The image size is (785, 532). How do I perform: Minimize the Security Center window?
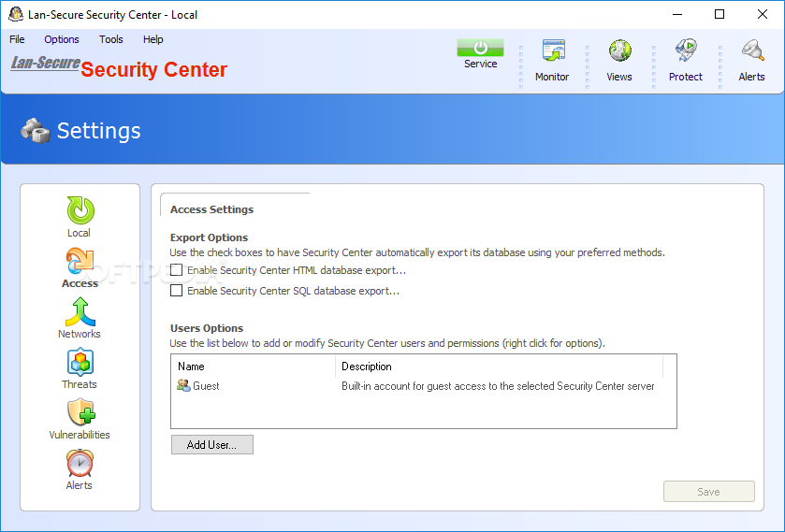click(x=677, y=15)
